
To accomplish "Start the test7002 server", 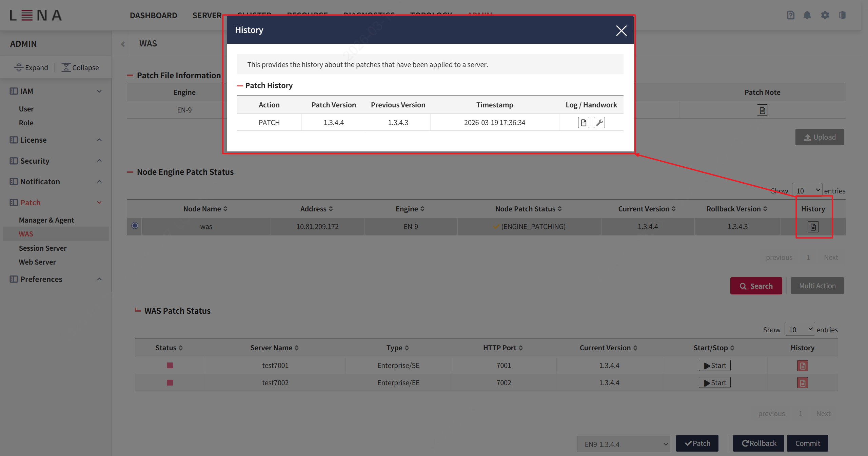I will (x=715, y=383).
